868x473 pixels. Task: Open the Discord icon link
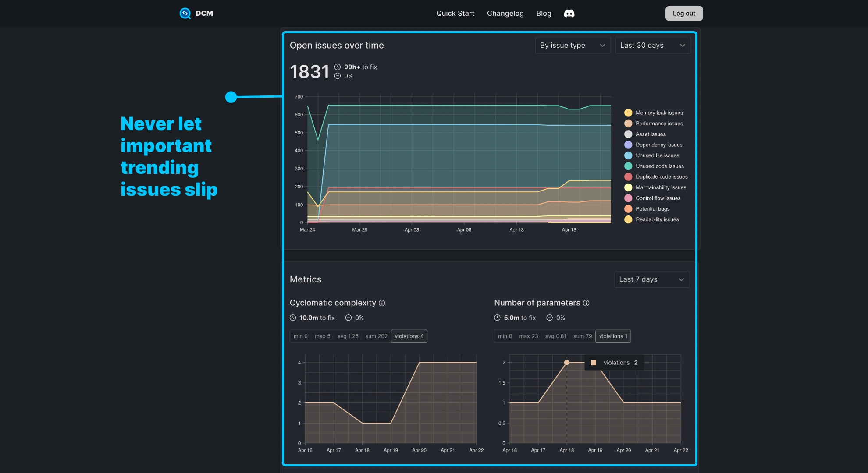569,14
